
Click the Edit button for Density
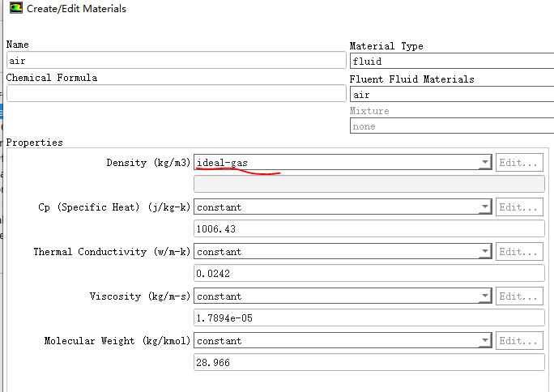[x=519, y=163]
